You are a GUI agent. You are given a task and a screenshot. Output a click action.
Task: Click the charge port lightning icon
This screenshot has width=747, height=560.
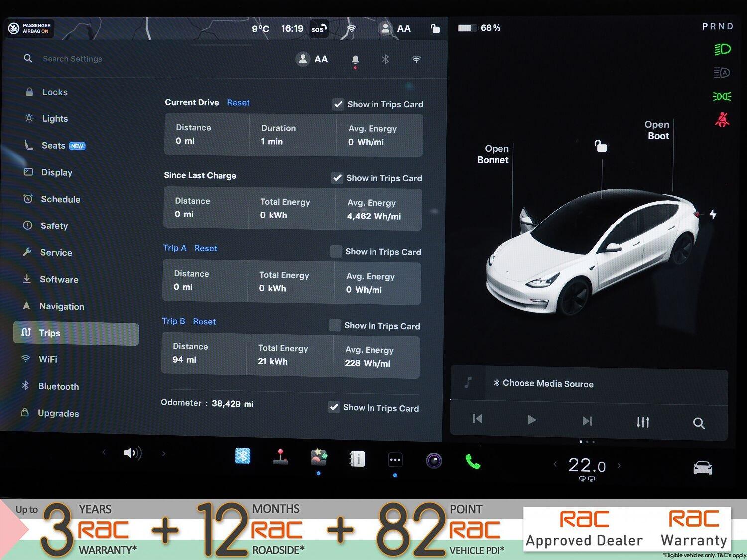[x=713, y=214]
